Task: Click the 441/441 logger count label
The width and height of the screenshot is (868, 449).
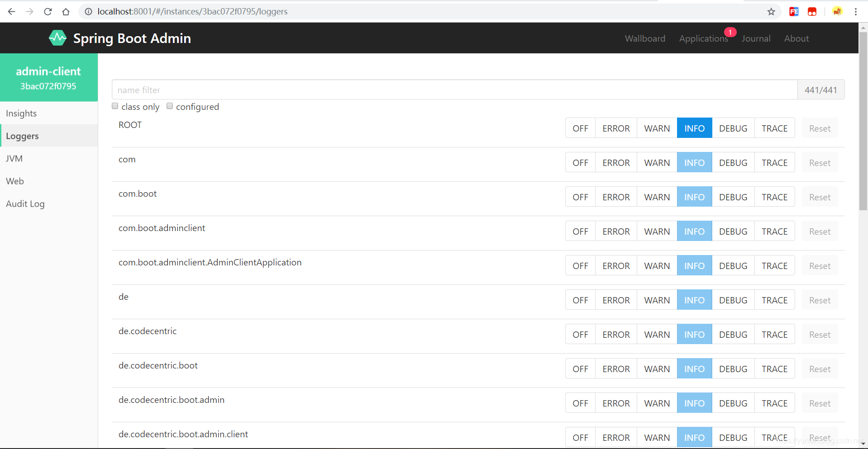Action: pyautogui.click(x=820, y=90)
